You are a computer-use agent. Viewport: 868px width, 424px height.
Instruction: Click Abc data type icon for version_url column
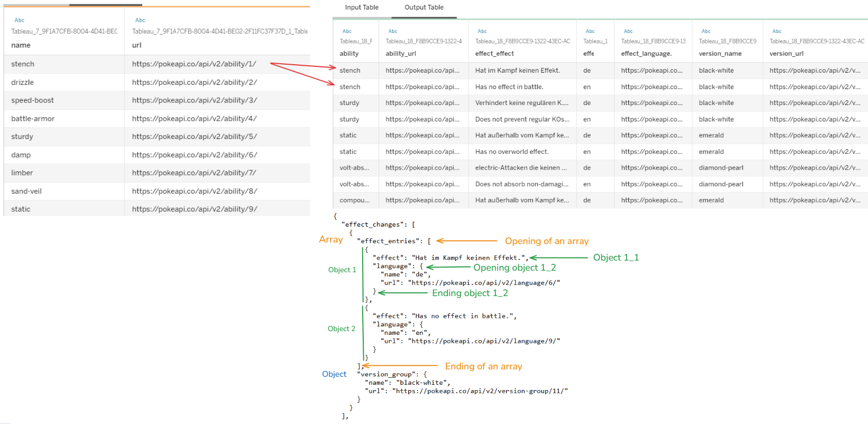(x=777, y=31)
